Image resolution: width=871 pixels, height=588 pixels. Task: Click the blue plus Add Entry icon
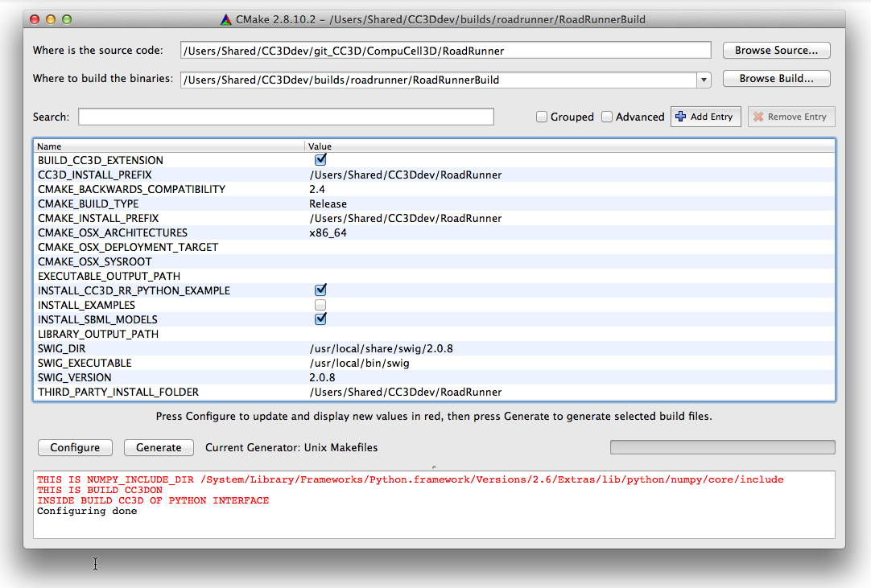tap(681, 117)
